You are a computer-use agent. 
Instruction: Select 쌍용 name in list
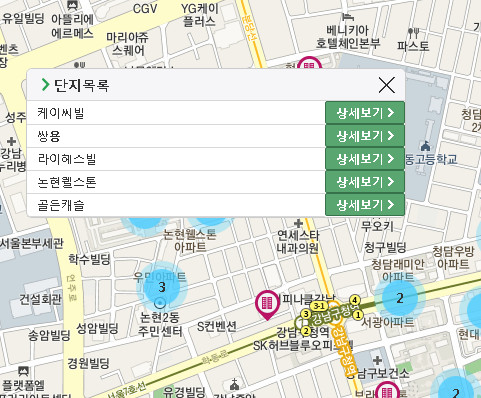click(x=49, y=136)
